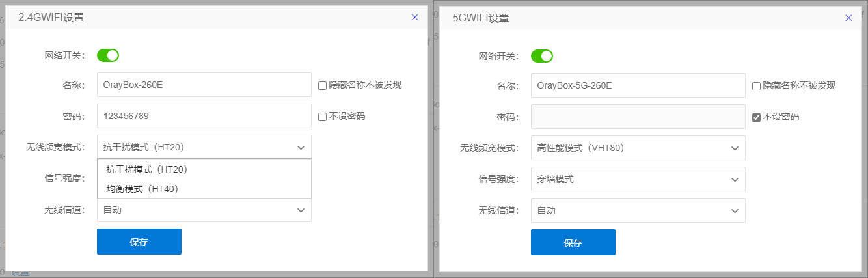The height and width of the screenshot is (278, 868).
Task: Open the 5G 无线信道 dropdown
Action: [x=638, y=210]
